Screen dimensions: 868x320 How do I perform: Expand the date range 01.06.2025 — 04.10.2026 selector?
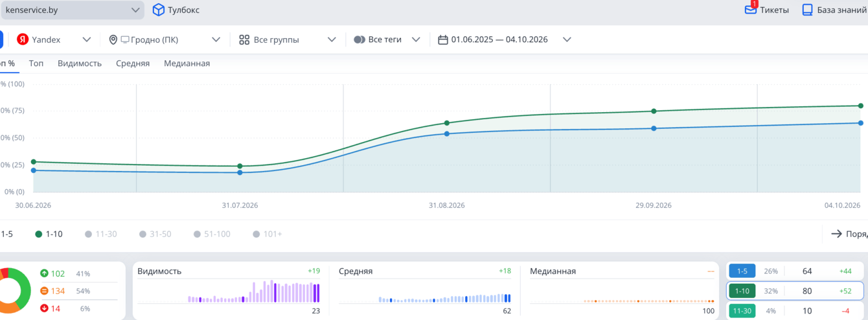point(505,40)
